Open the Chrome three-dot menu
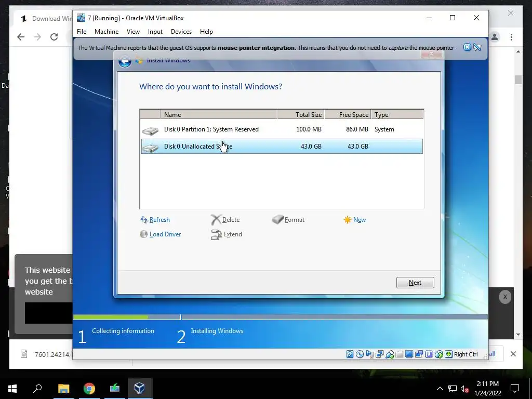This screenshot has height=399, width=532. [511, 37]
